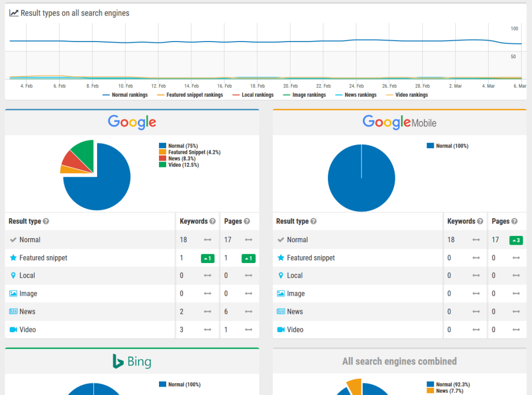
Task: Click map pin icon in Google Mobile Local row
Action: pyautogui.click(x=281, y=275)
